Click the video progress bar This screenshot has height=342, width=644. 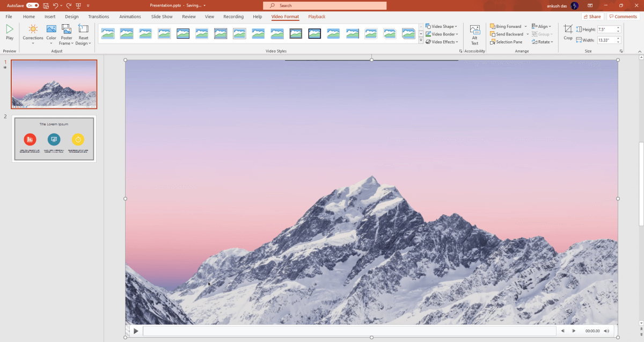(x=349, y=331)
